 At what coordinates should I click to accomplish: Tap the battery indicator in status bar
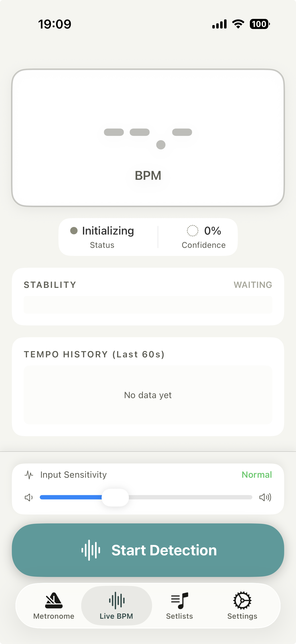[x=259, y=24]
